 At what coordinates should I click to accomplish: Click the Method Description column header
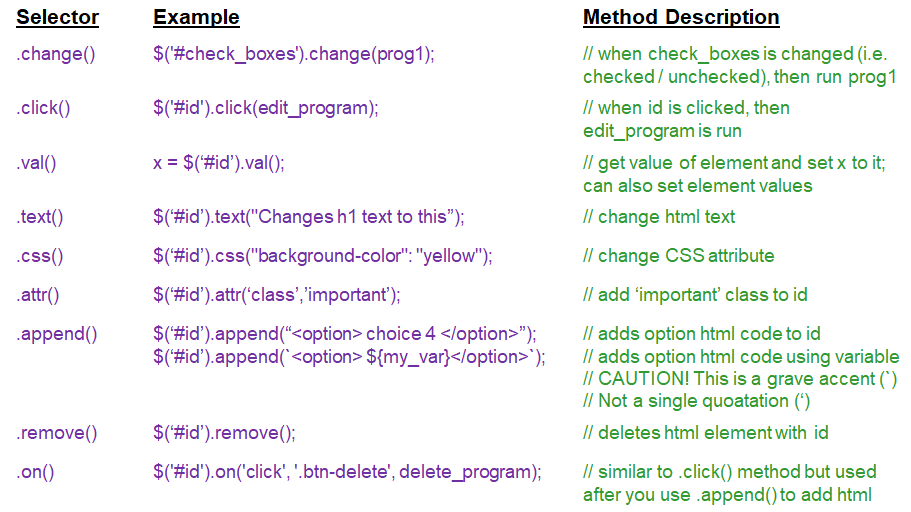point(681,18)
